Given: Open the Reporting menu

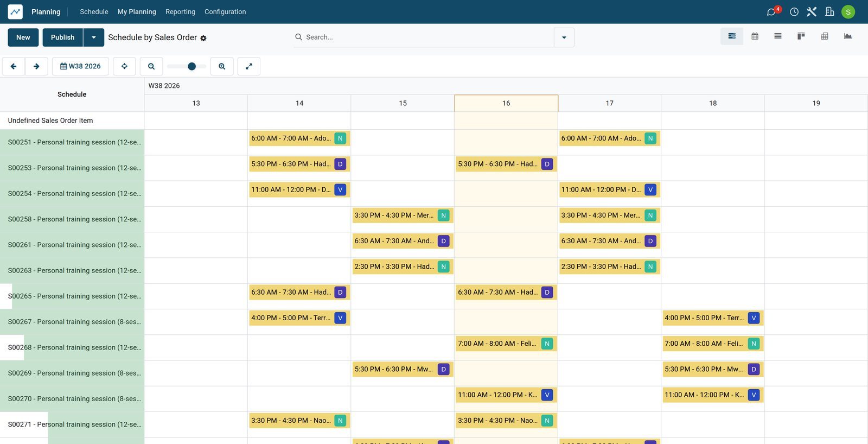Looking at the screenshot, I should point(180,11).
